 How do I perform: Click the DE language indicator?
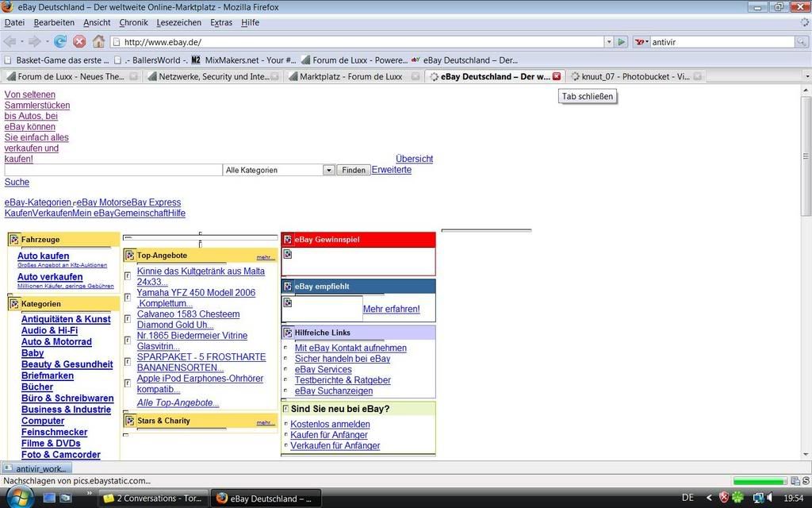(688, 498)
